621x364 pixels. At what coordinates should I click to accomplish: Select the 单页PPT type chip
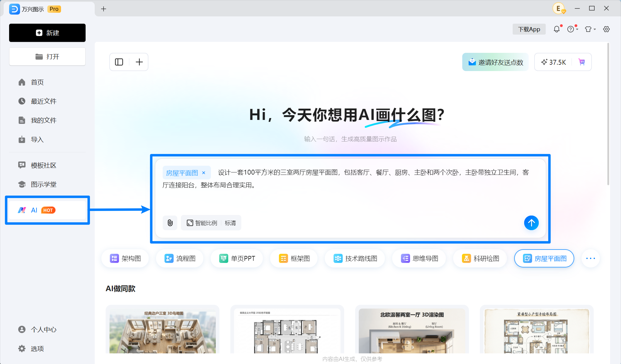coord(237,258)
